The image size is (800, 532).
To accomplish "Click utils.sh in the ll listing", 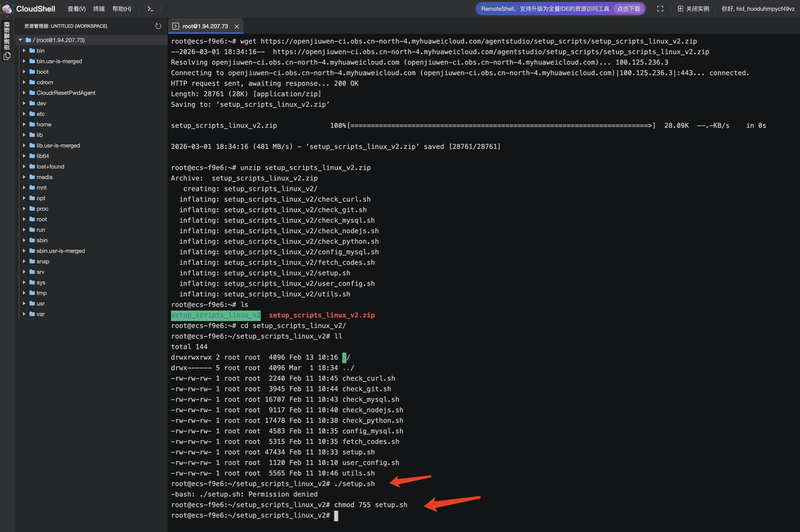I will (359, 473).
